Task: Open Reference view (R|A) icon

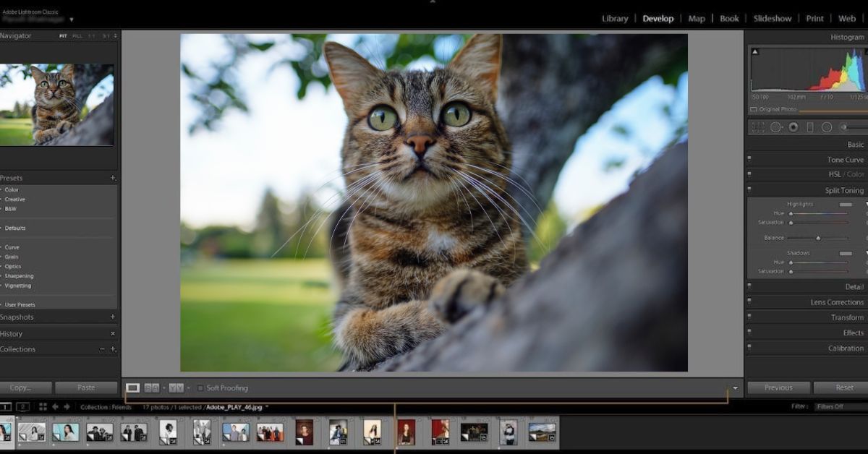Action: [151, 388]
